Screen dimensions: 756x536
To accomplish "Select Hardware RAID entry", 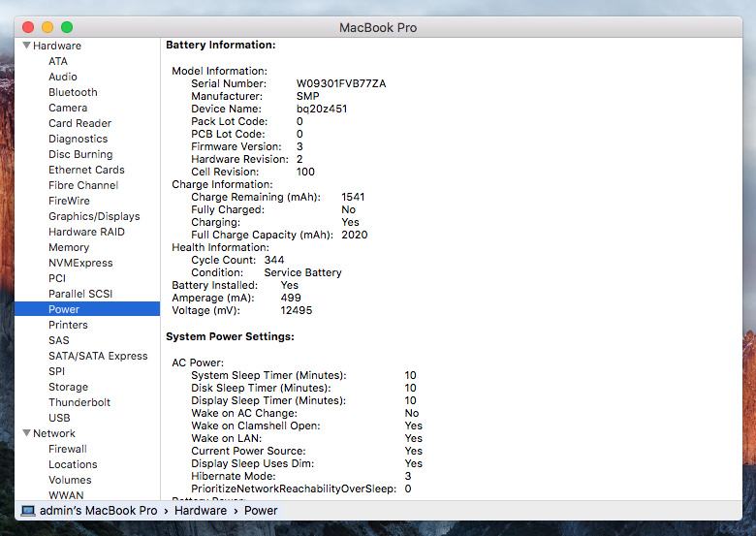I will 86,232.
